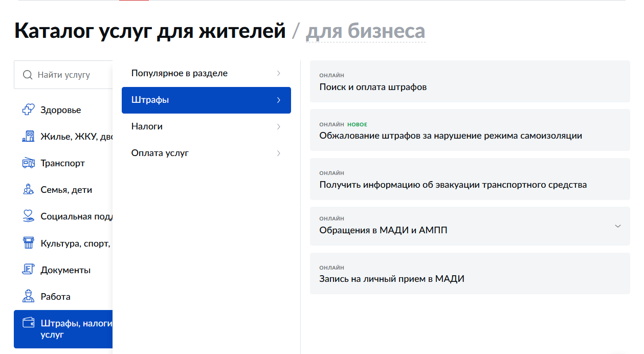Expand the Оплата услуг submenu arrow
This screenshot has height=354, width=644.
278,153
